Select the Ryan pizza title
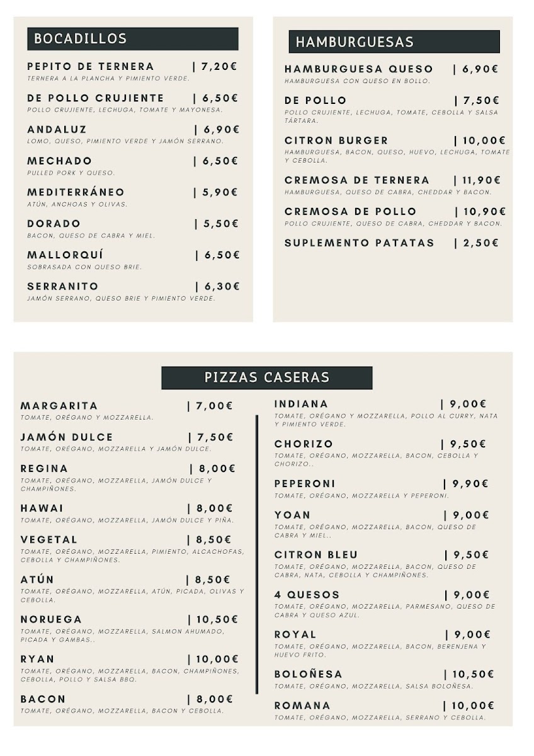Viewport: 534px width, 756px height. [x=37, y=660]
